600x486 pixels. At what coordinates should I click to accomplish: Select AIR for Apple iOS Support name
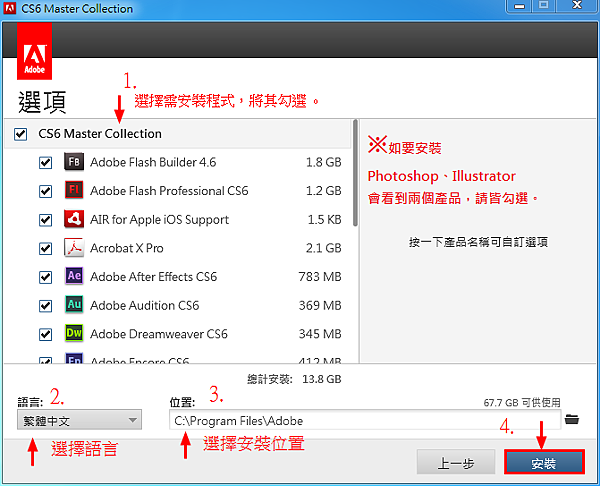[159, 219]
